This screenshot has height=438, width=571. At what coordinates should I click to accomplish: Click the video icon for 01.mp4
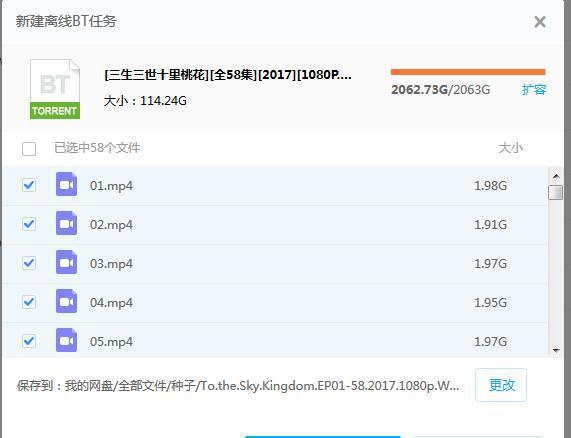coord(66,184)
